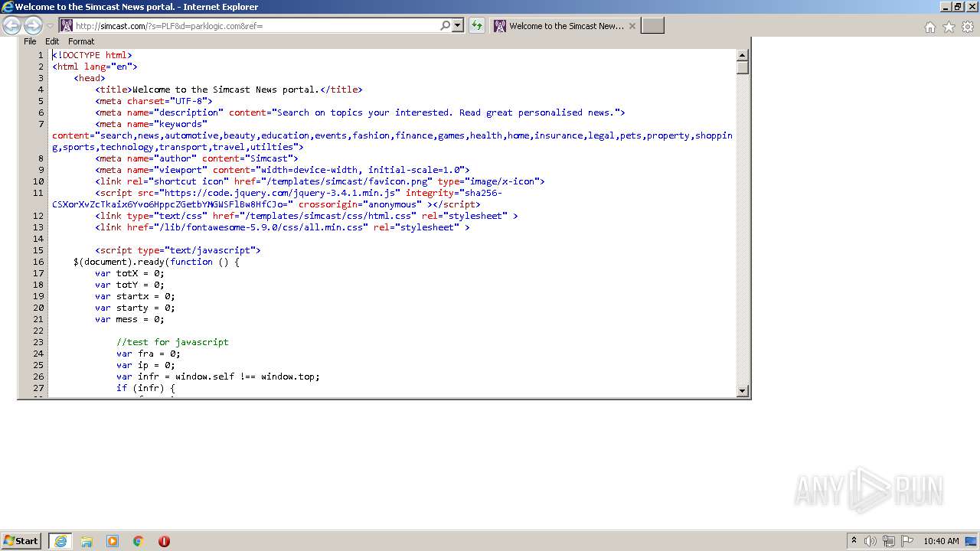Click the 10:40 AM clock
The width and height of the screenshot is (980, 551).
[x=941, y=541]
